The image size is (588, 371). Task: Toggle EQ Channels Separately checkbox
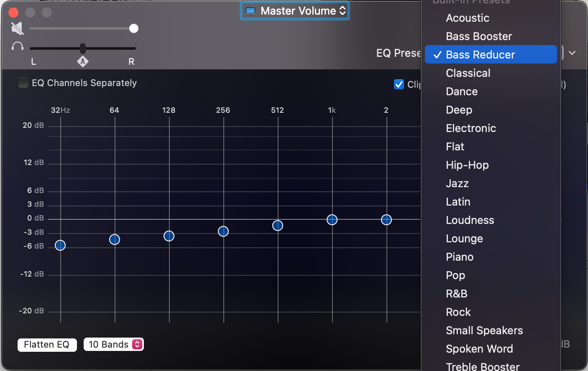(x=23, y=83)
